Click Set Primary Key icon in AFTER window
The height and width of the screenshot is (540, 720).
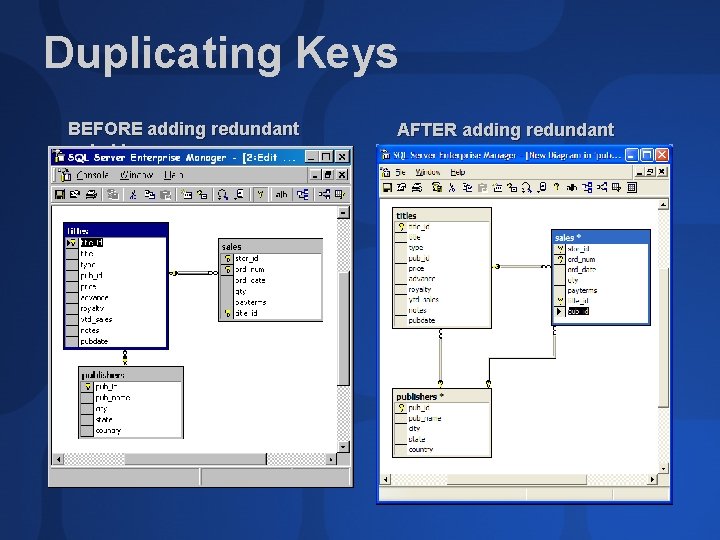pyautogui.click(x=557, y=187)
